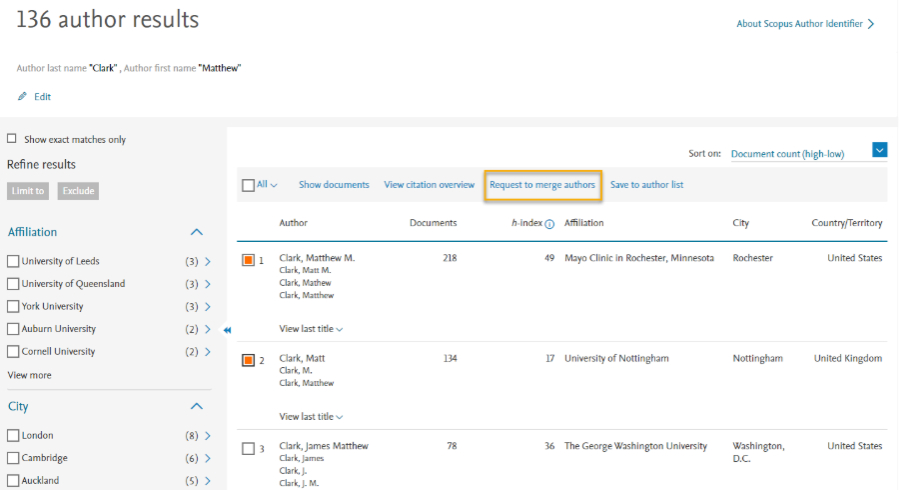The image size is (900, 490).
Task: Open the Sort on dropdown
Action: 879,151
